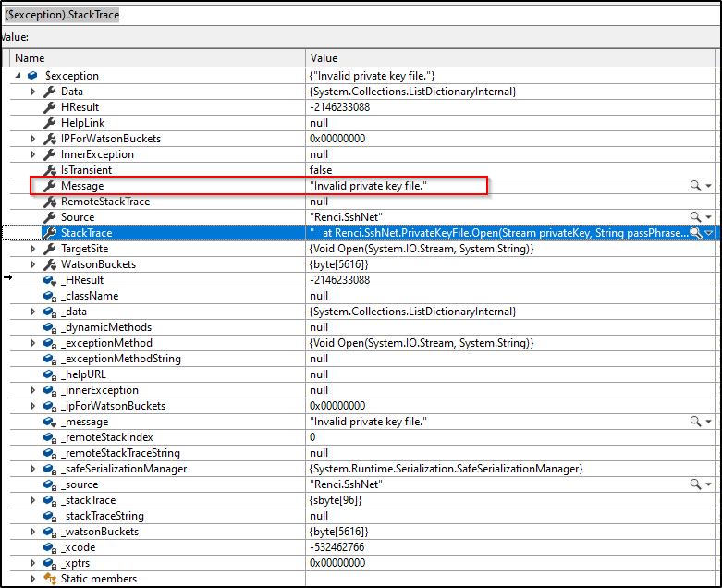Screen dimensions: 722x588
Task: Open text visualizer magnifier for StackTrace
Action: pyautogui.click(x=695, y=233)
